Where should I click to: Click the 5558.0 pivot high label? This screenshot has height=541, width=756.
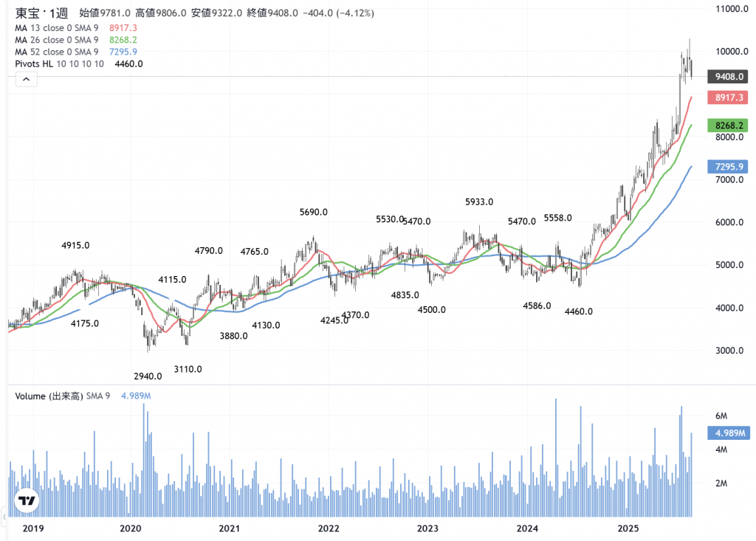coord(558,218)
